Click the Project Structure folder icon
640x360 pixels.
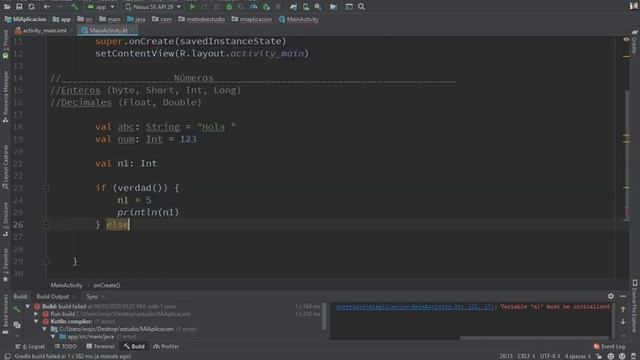333,7
